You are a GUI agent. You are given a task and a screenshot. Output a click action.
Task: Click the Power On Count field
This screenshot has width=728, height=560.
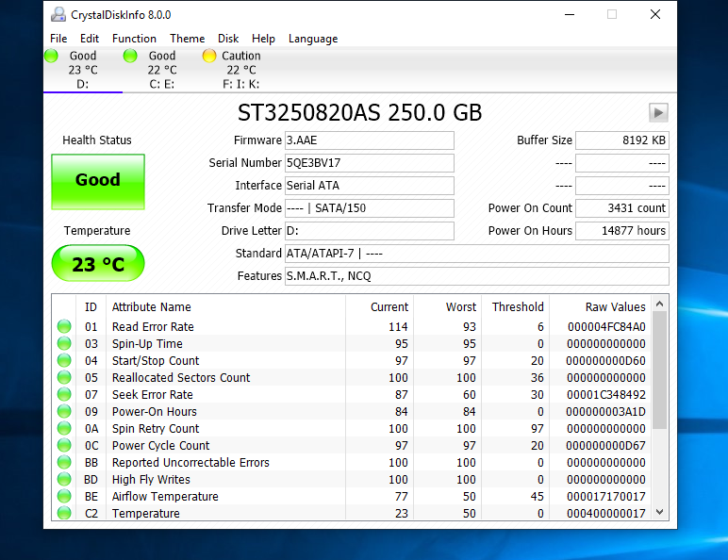tap(622, 208)
